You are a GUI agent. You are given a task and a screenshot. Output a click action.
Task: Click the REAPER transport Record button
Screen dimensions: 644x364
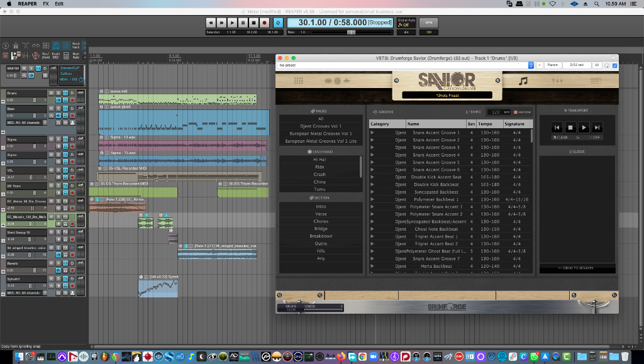pos(265,23)
